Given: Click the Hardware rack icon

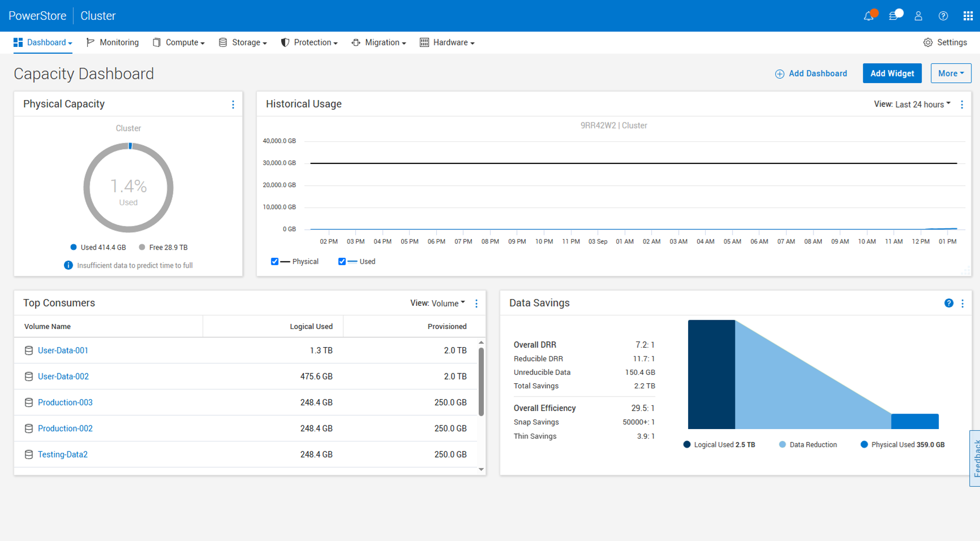Looking at the screenshot, I should click(x=424, y=42).
